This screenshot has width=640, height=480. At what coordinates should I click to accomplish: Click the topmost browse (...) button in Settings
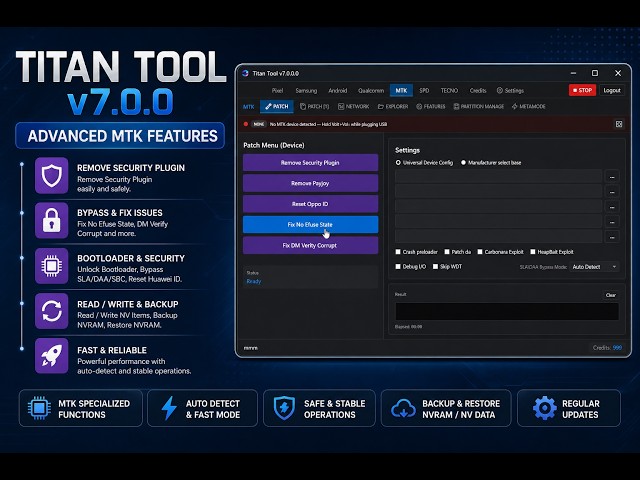(x=612, y=177)
